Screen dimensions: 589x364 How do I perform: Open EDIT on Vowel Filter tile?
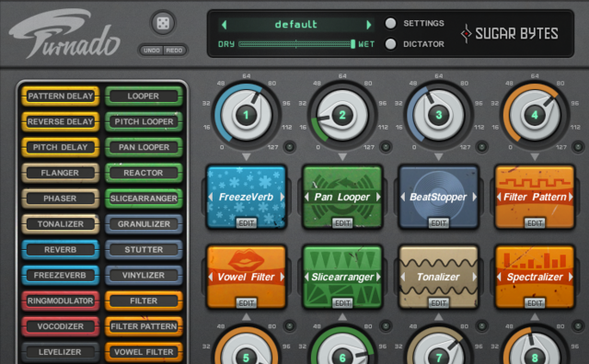[x=247, y=303]
